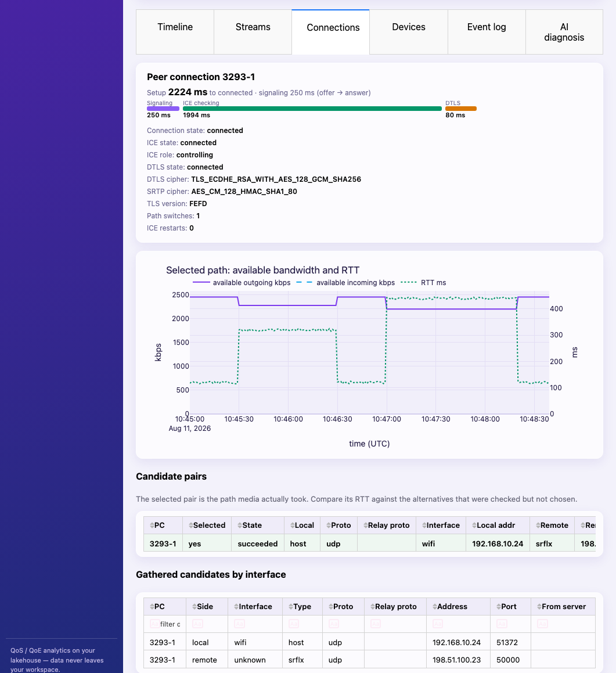
Task: Switch to the AI diagnosis tab
Action: click(564, 32)
